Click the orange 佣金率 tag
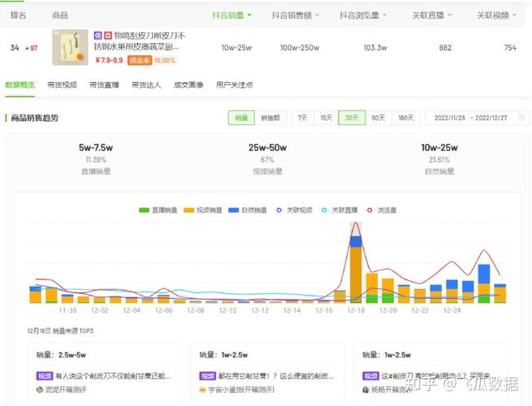 pyautogui.click(x=140, y=60)
